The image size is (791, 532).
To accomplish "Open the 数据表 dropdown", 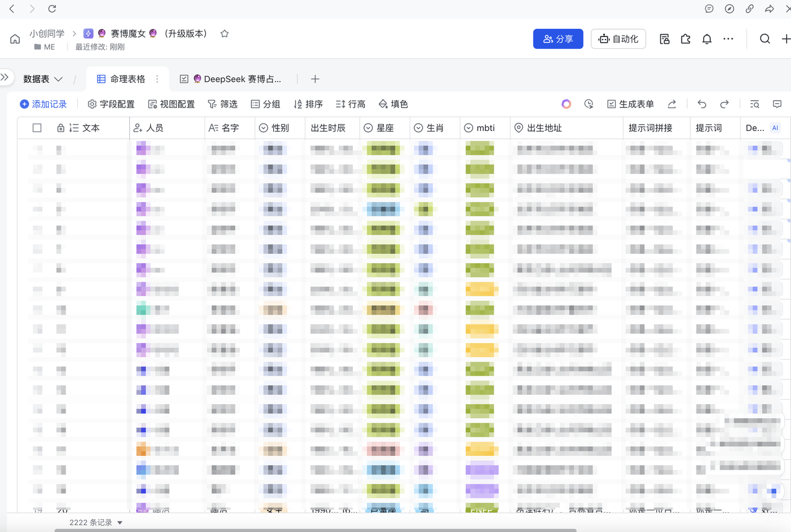I will 43,79.
